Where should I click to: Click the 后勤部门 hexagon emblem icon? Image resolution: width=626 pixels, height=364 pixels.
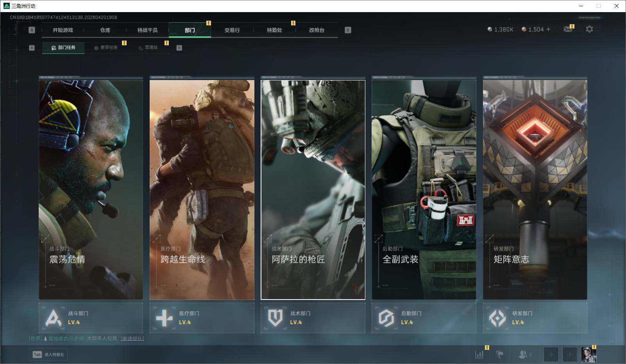tap(386, 318)
